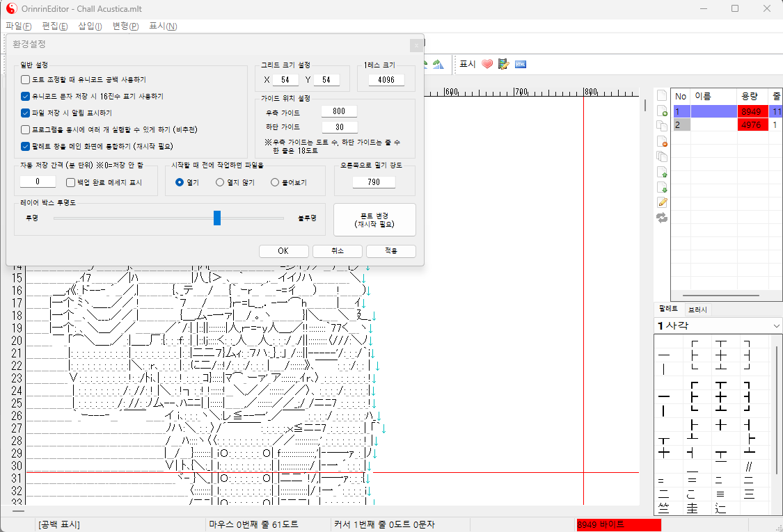
Task: Click the add page icon with green plus
Action: pyautogui.click(x=662, y=111)
